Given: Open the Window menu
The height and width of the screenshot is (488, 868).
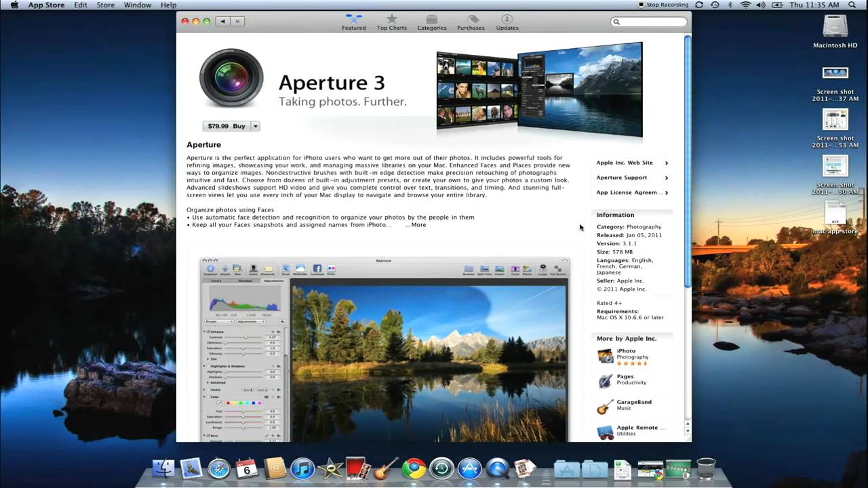Looking at the screenshot, I should (x=138, y=5).
